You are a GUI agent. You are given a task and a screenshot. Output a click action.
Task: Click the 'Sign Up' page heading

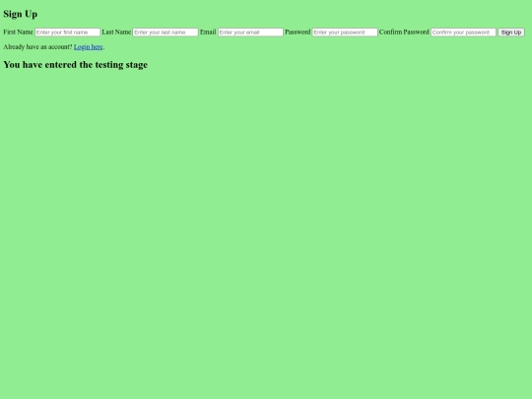point(21,14)
